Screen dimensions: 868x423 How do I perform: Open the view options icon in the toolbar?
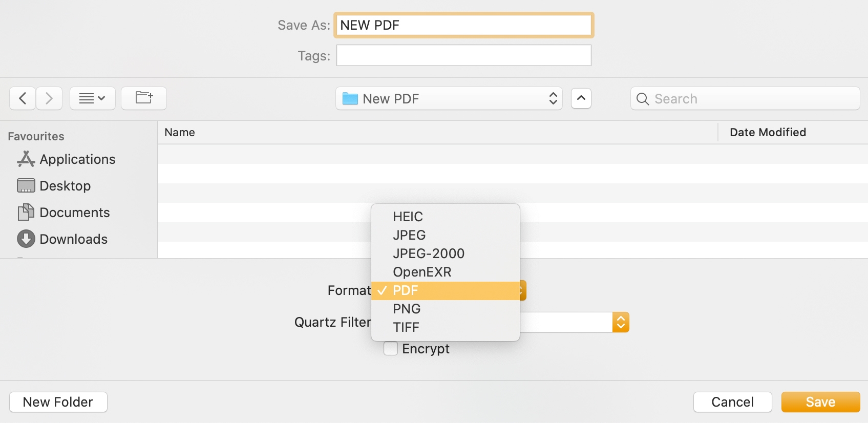pyautogui.click(x=92, y=98)
